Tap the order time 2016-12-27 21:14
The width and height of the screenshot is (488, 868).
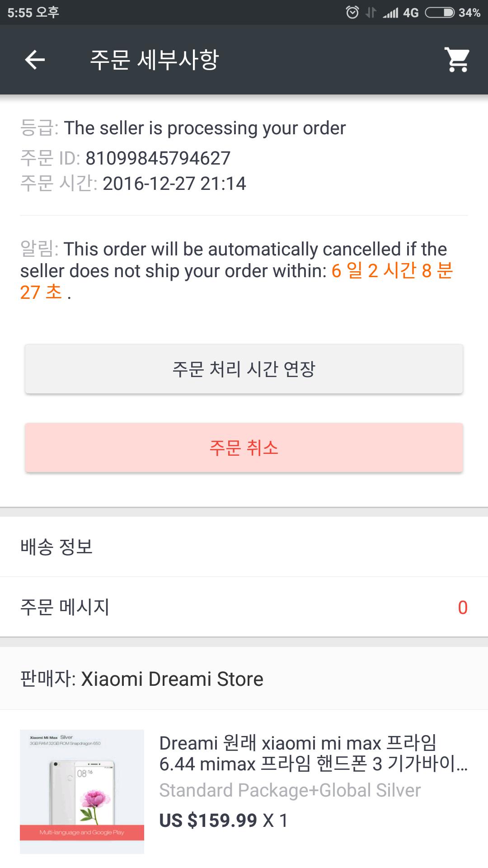(174, 184)
